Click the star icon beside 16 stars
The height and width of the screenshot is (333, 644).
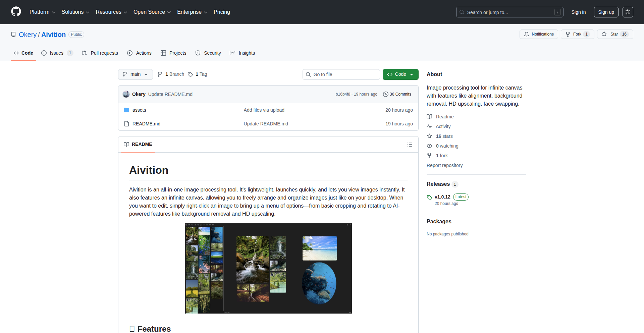pyautogui.click(x=429, y=136)
